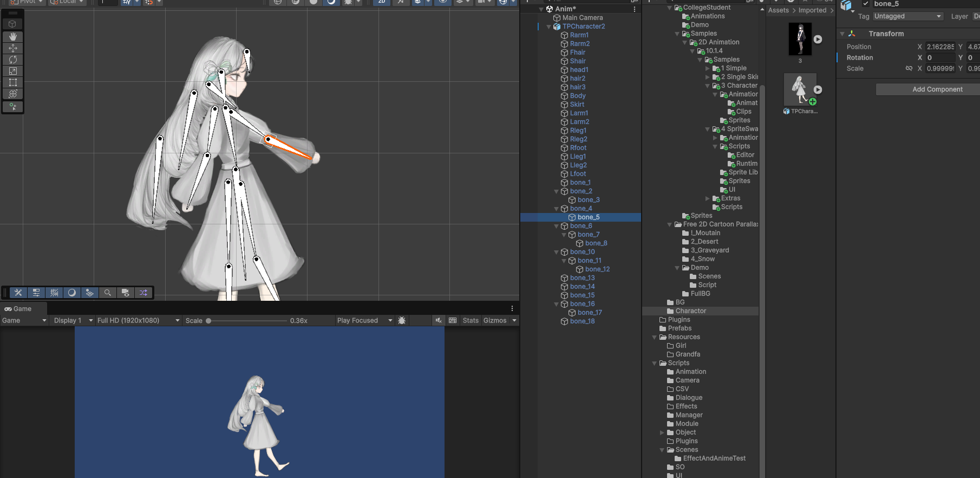Select the Scale tool
The image size is (980, 478).
point(13,71)
